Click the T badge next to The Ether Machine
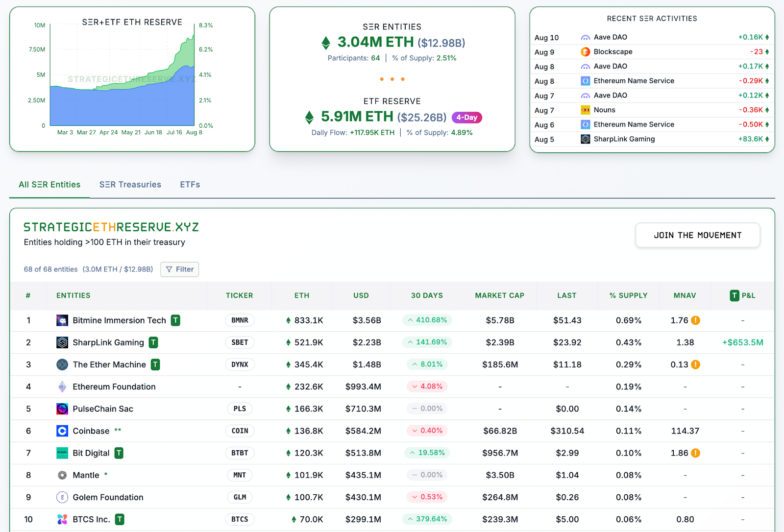 pyautogui.click(x=155, y=364)
